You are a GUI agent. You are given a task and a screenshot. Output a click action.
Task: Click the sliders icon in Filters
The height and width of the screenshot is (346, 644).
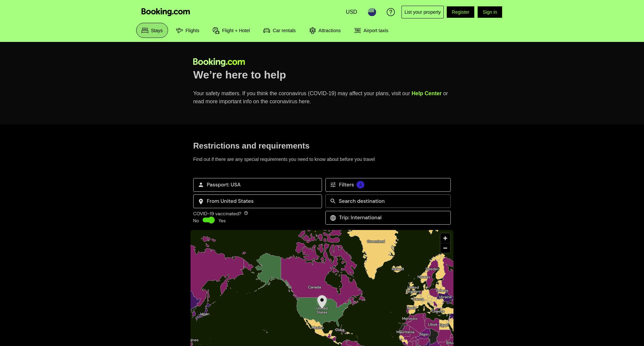pos(333,185)
